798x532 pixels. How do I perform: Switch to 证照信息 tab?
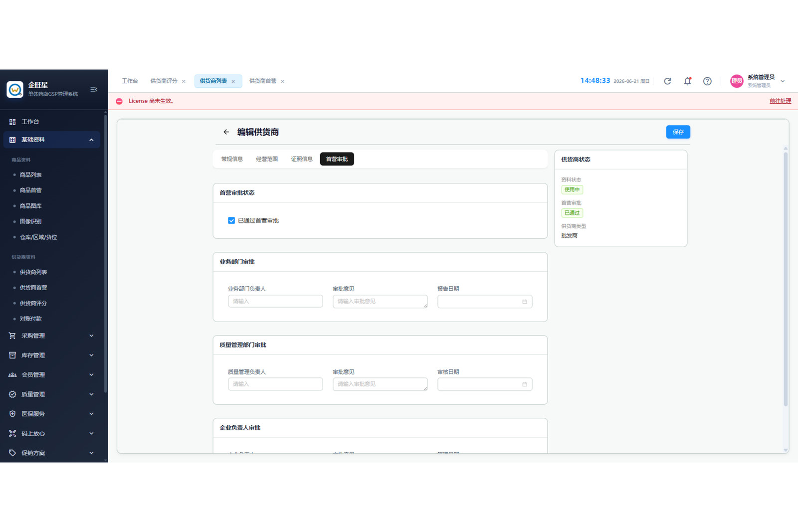302,159
